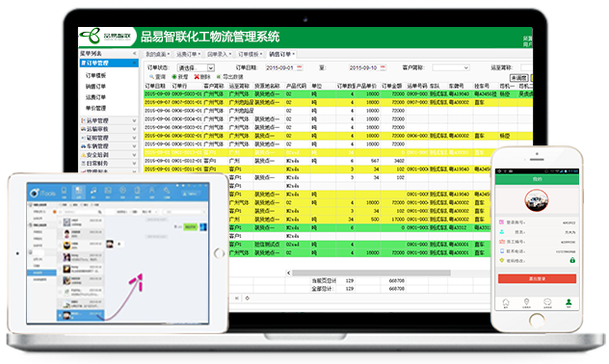The width and height of the screenshot is (609, 364).
Task: Open the calendar icon for start date
Action: coord(300,67)
